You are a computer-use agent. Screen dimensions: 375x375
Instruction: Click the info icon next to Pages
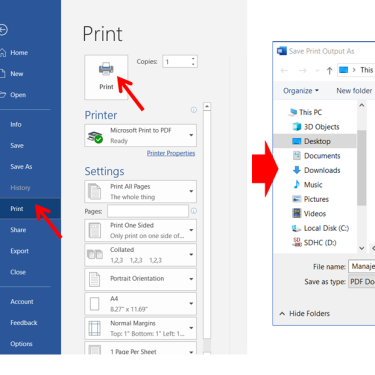click(x=194, y=211)
